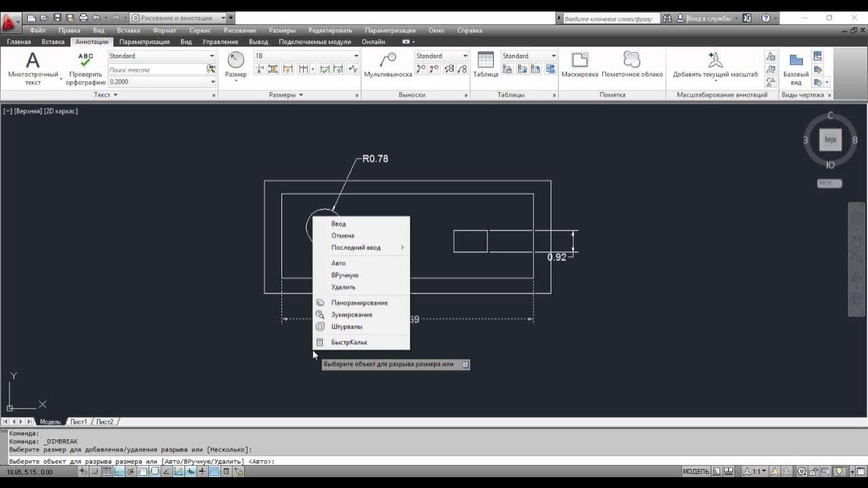The height and width of the screenshot is (488, 868).
Task: Switch to the Главная ribbon tab
Action: (x=19, y=42)
